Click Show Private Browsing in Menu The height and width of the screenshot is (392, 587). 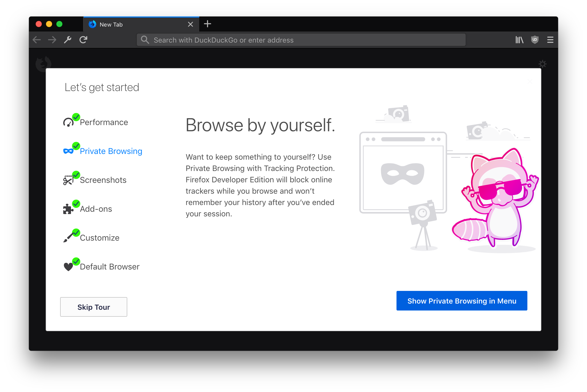[462, 301]
